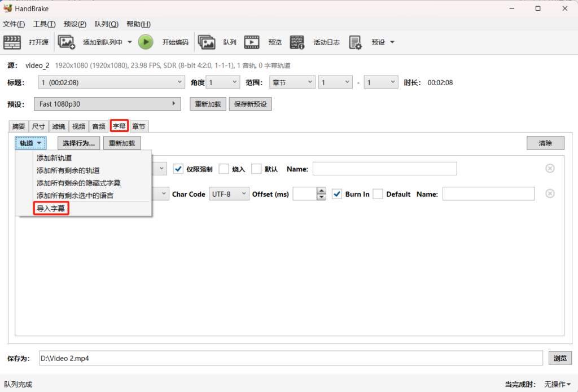Select 导入字幕 from the track menu
Image resolution: width=578 pixels, height=392 pixels.
[51, 209]
